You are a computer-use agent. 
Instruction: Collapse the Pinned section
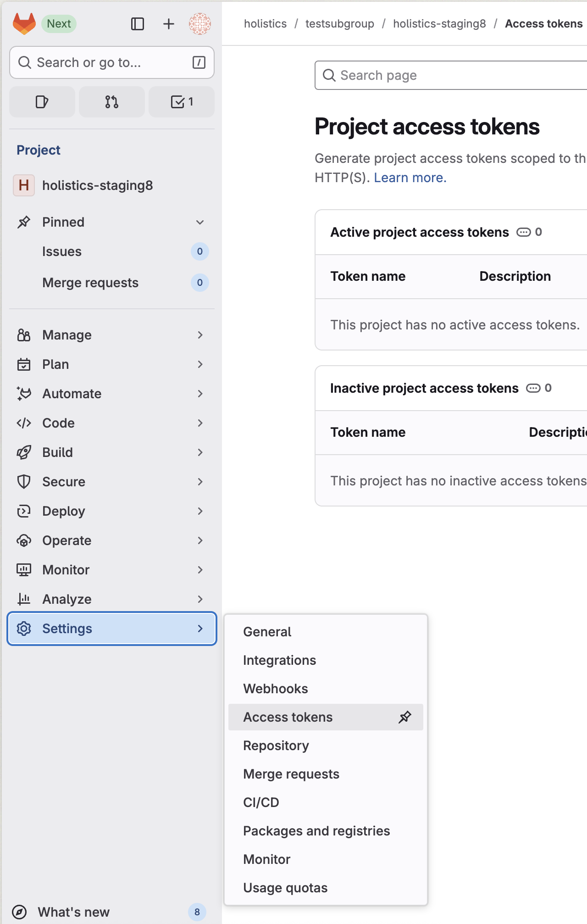(200, 222)
